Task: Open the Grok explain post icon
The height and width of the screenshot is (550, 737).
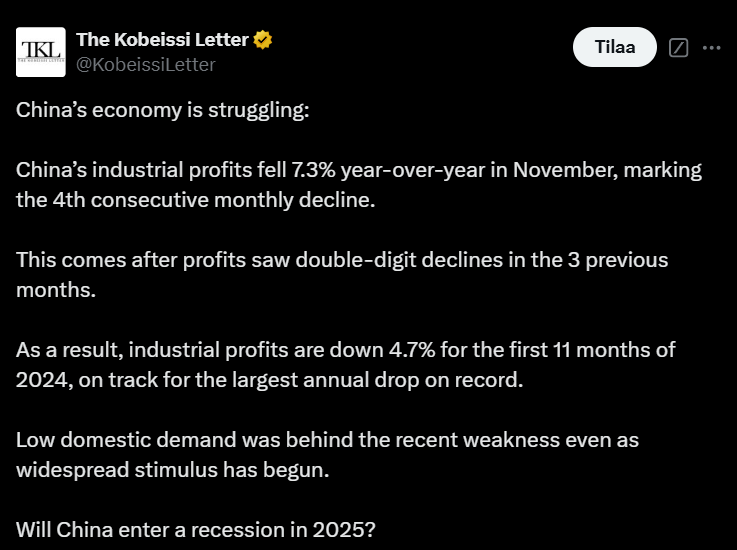Action: (678, 47)
